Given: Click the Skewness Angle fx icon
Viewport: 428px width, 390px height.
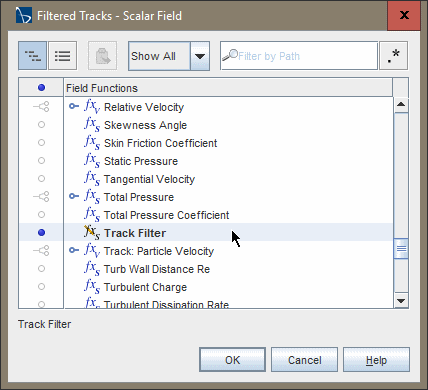Looking at the screenshot, I should point(92,125).
